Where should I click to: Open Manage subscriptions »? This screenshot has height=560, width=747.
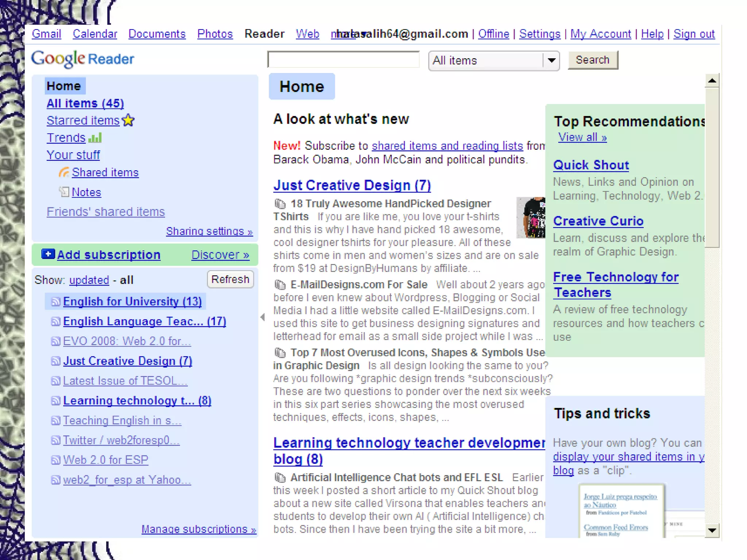click(x=199, y=529)
